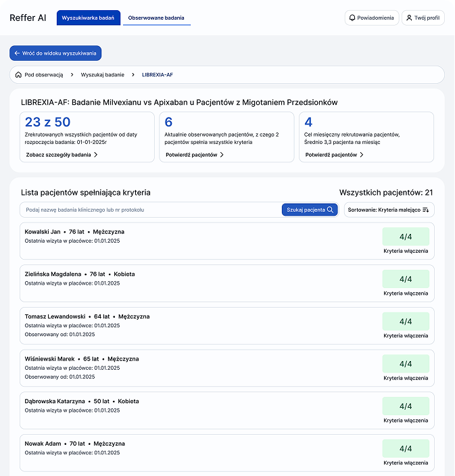Click Potwierdź pacjentów in monthly goal card

334,155
